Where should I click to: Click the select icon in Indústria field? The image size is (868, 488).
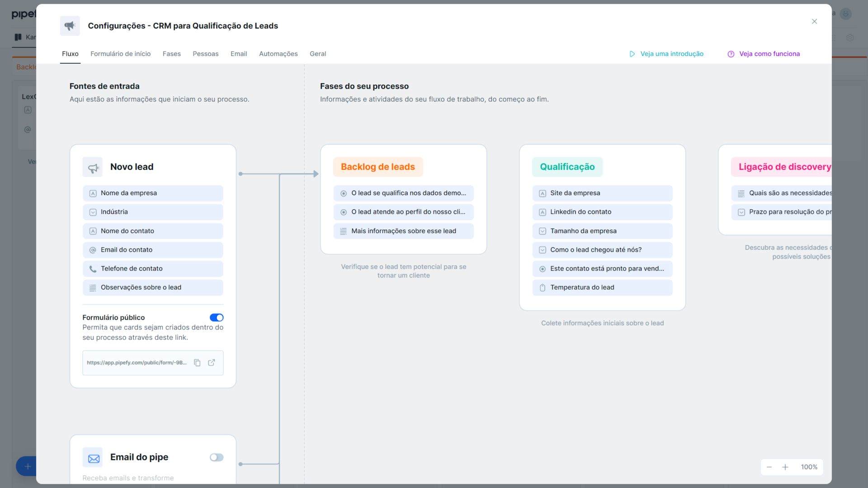click(93, 212)
